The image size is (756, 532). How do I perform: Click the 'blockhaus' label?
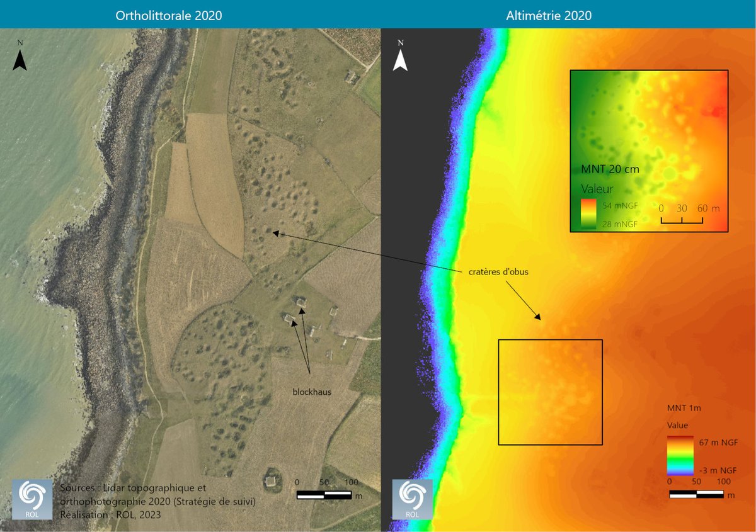[312, 391]
